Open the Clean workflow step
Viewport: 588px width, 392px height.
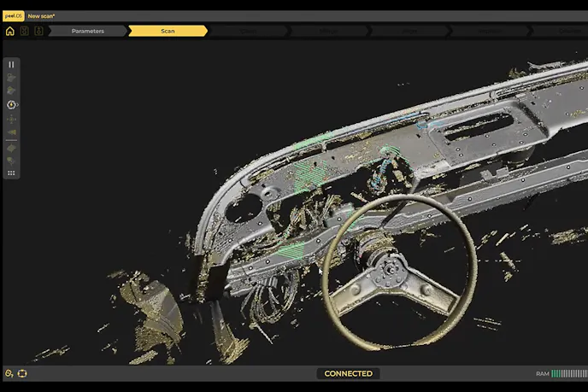click(x=248, y=31)
